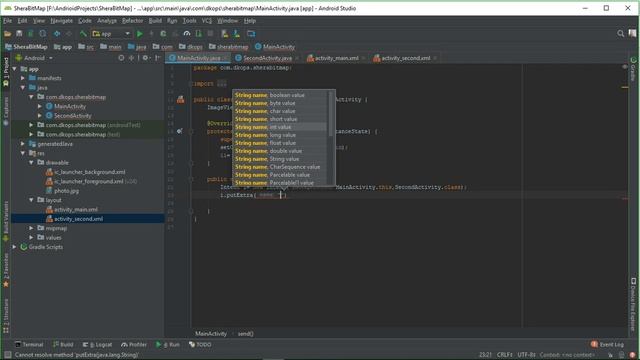Collapse the app module node

pyautogui.click(x=15, y=69)
